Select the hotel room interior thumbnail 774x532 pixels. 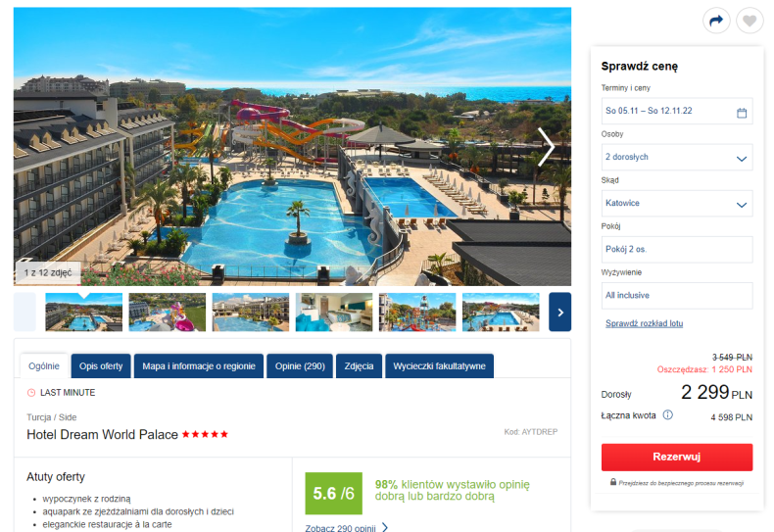click(334, 312)
